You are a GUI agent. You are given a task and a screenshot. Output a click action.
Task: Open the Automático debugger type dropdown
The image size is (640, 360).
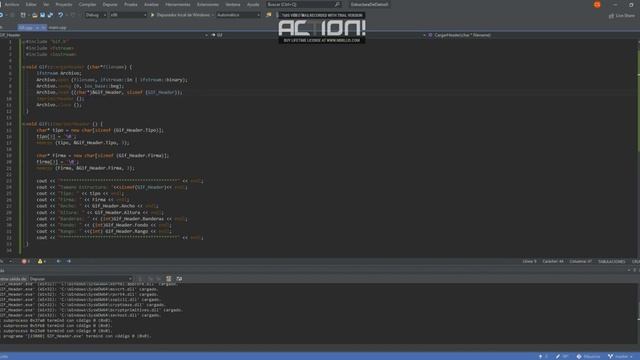tap(238, 15)
